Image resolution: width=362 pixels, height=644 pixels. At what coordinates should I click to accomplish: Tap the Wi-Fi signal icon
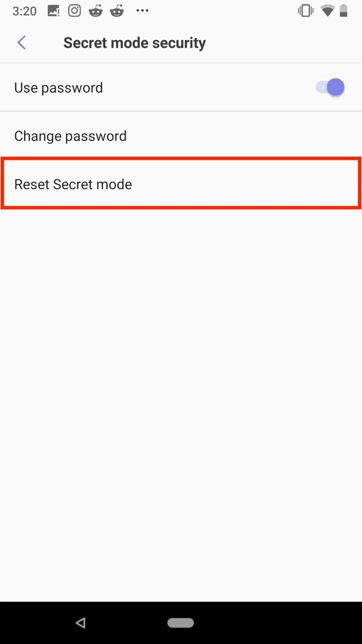tap(327, 11)
